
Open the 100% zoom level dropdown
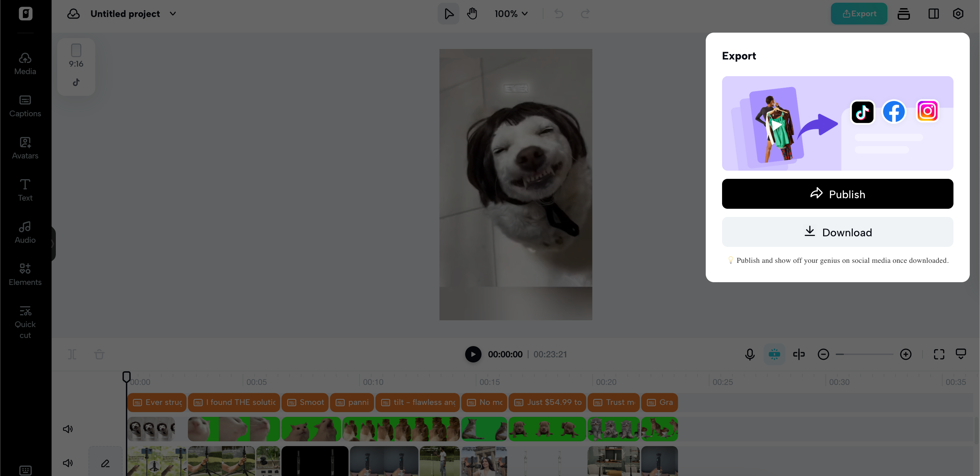[511, 14]
